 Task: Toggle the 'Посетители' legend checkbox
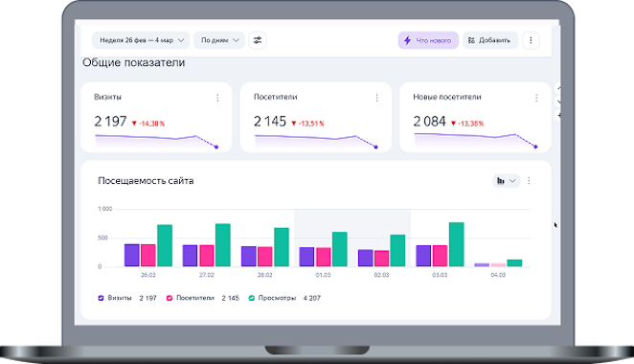click(170, 298)
